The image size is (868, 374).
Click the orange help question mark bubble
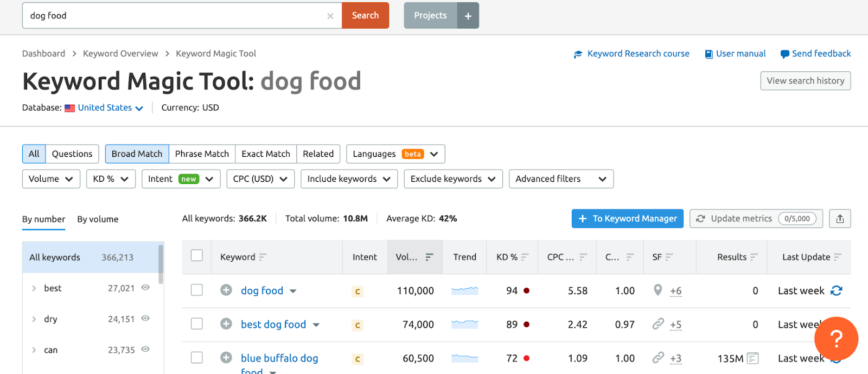click(x=835, y=339)
